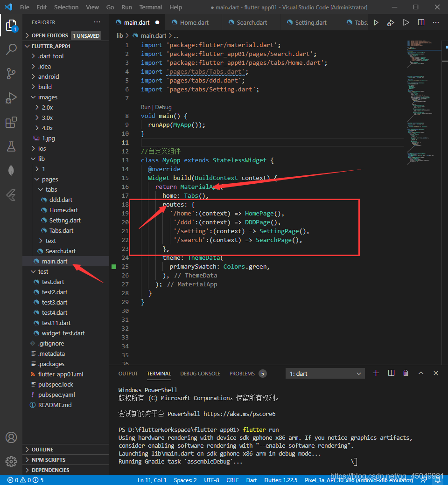
Task: Click the Dart language mode indicator
Action: [252, 480]
